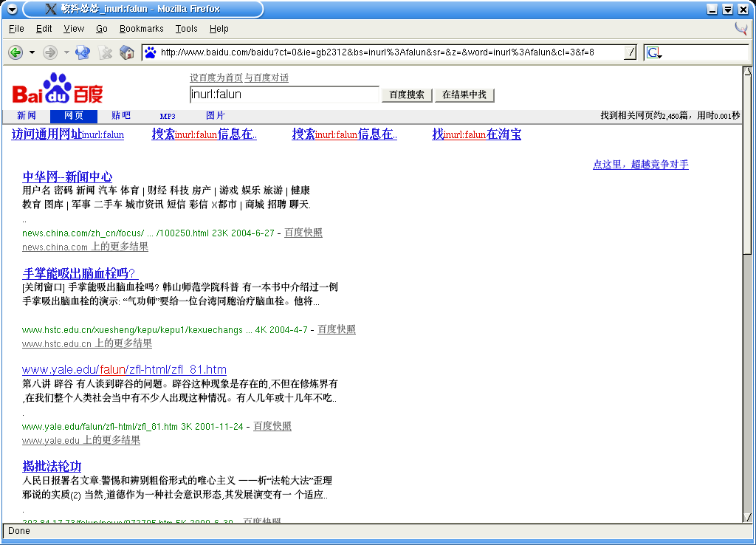Click the Forward arrow icon
Screen dimensions: 756x545
pyautogui.click(x=50, y=52)
